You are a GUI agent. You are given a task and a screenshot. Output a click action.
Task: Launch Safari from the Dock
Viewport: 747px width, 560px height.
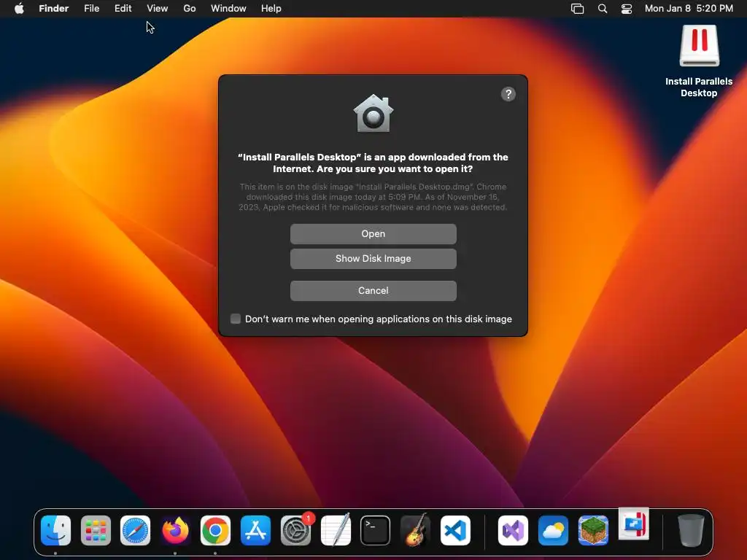click(135, 531)
